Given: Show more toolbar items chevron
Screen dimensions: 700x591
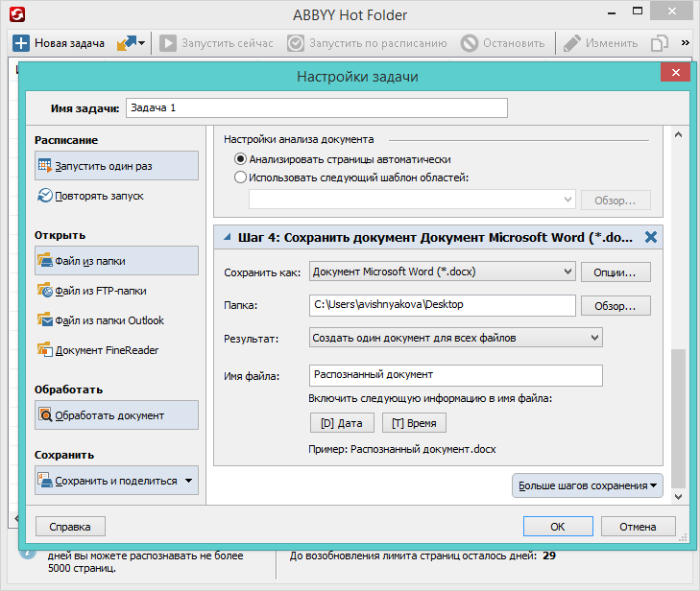Looking at the screenshot, I should pos(686,43).
